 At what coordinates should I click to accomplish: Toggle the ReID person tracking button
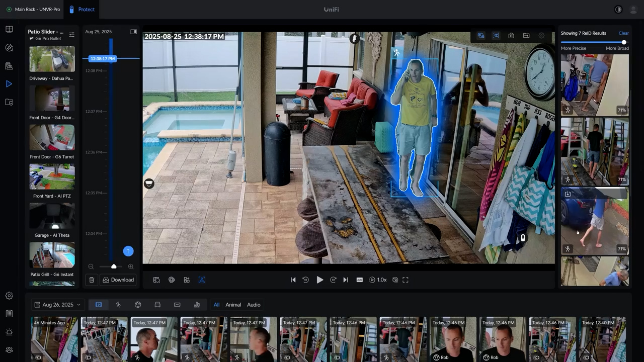(202, 280)
